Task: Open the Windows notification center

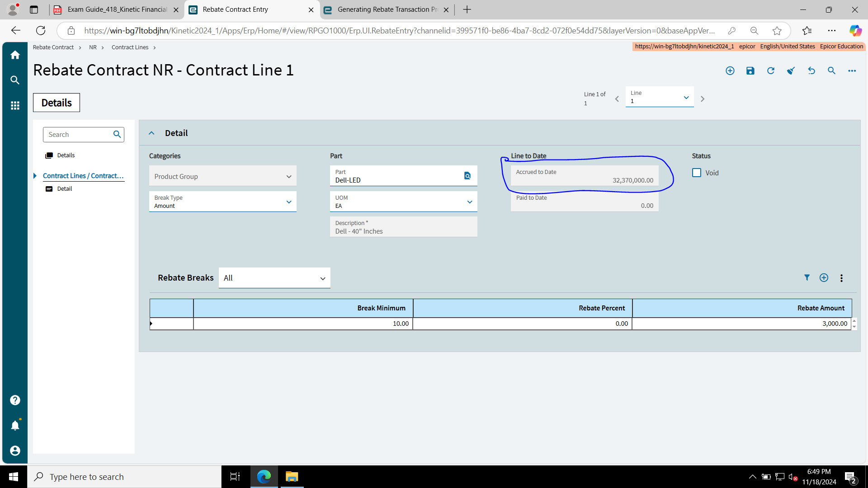Action: (850, 478)
